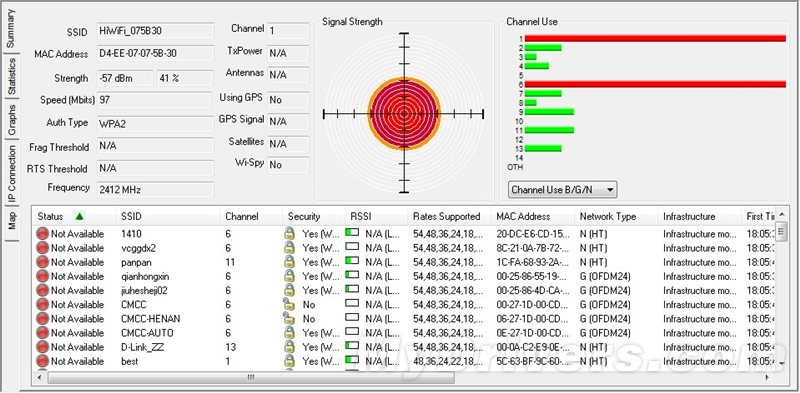Click vertical scrollbar up arrow

pyautogui.click(x=781, y=214)
